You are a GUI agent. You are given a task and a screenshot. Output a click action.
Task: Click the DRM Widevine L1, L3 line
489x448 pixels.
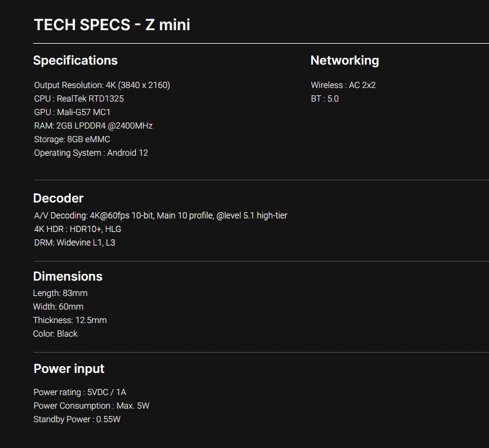coord(74,242)
